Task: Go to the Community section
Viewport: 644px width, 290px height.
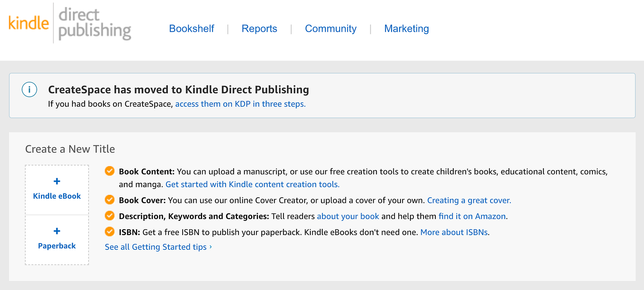Action: 331,29
